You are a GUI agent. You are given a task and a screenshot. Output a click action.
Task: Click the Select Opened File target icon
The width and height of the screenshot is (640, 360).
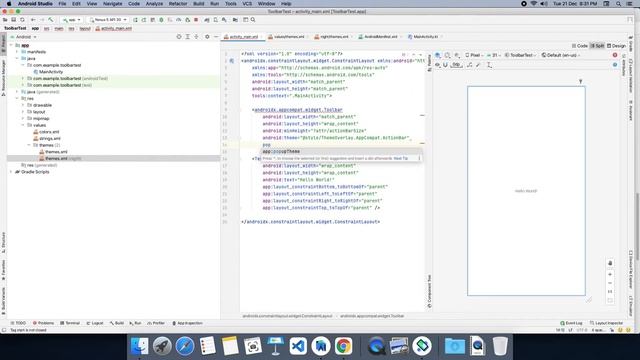point(179,37)
